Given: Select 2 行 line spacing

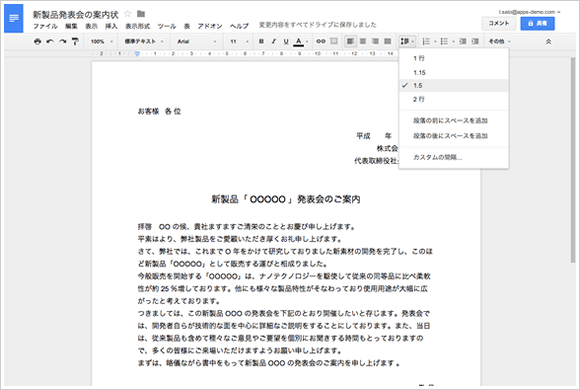Looking at the screenshot, I should 454,99.
